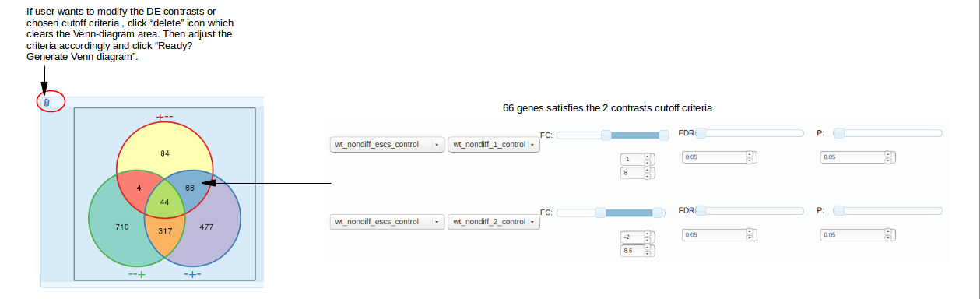The height and width of the screenshot is (299, 980).
Task: Click the second row FC range slider
Action: tap(609, 212)
